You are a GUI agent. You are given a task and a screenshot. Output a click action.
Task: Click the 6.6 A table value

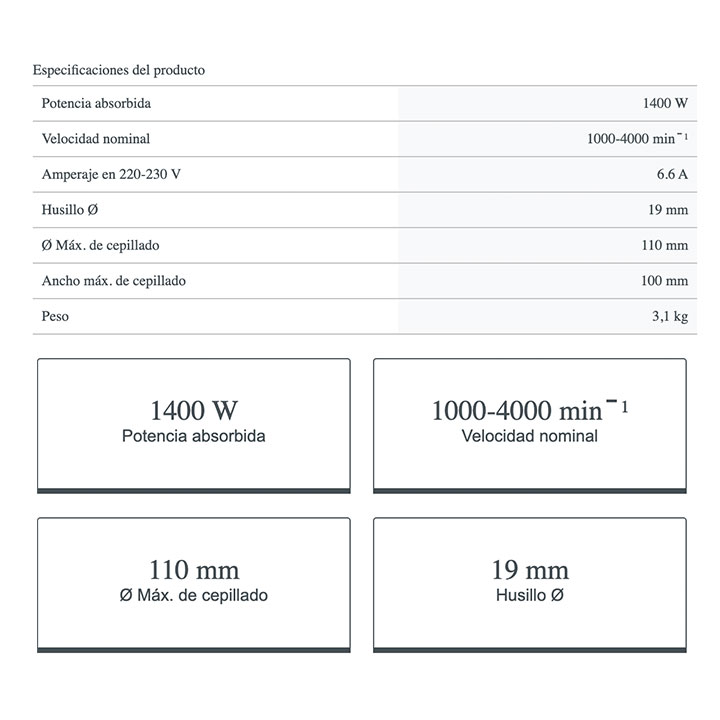(x=672, y=174)
